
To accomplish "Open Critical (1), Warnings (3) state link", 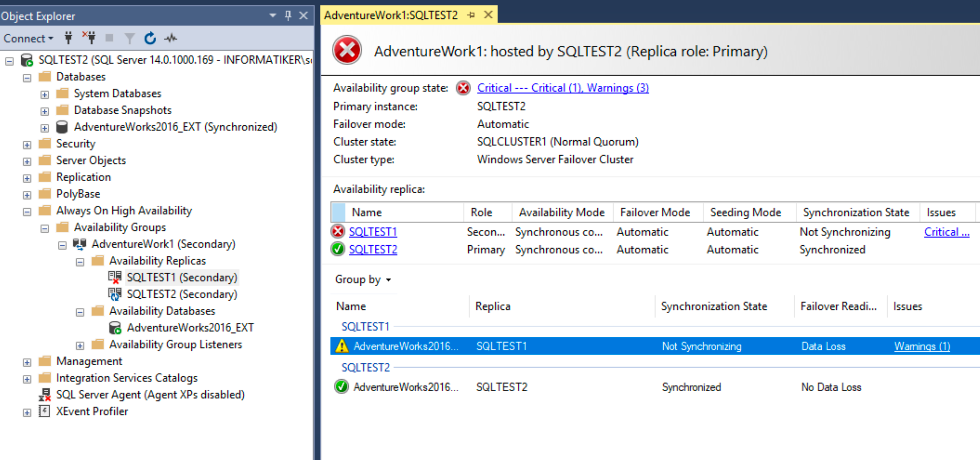I will pyautogui.click(x=563, y=88).
